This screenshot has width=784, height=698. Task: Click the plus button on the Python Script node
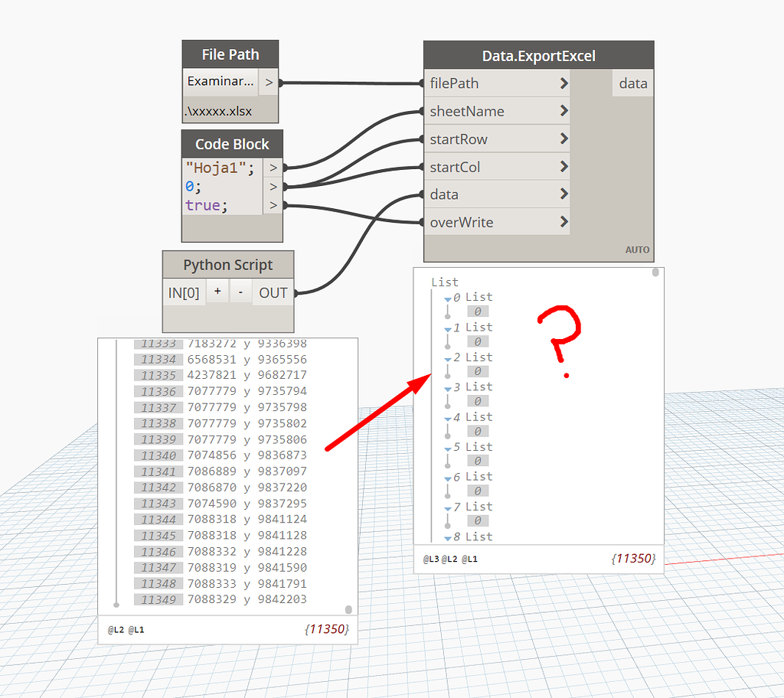tap(218, 292)
